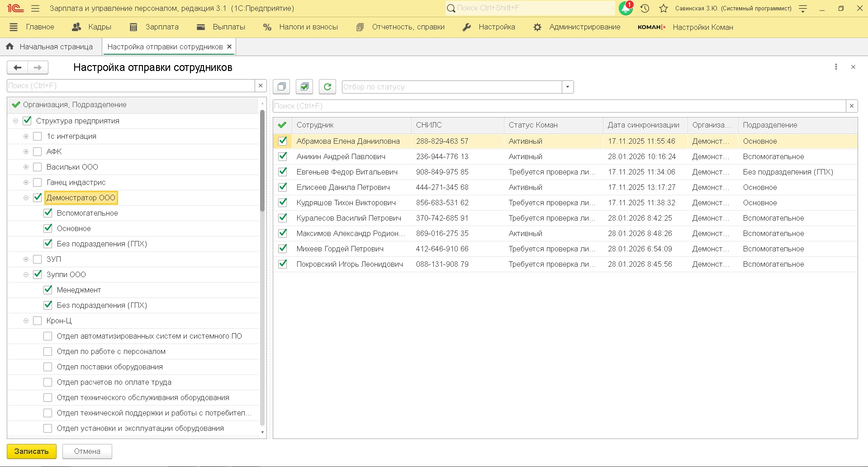The height and width of the screenshot is (467, 868).
Task: Click the Записать button
Action: [x=31, y=451]
